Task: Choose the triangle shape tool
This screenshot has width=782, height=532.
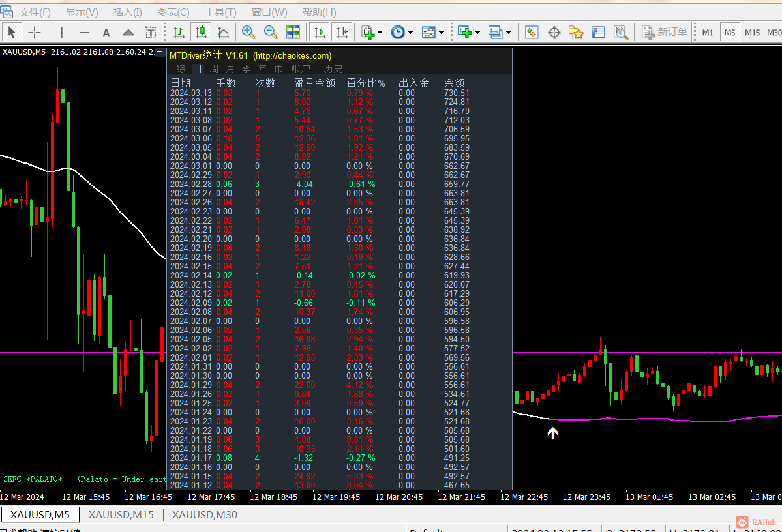Action: (128, 33)
